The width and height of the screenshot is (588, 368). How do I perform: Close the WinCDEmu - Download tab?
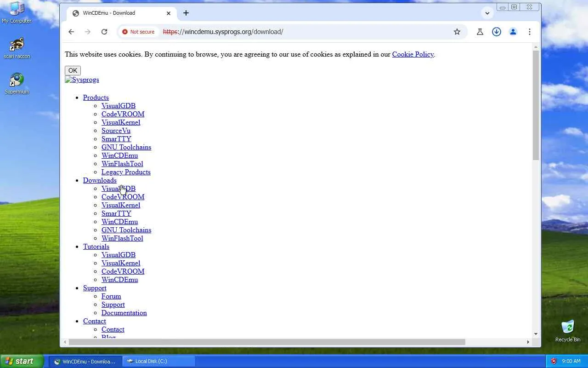169,13
